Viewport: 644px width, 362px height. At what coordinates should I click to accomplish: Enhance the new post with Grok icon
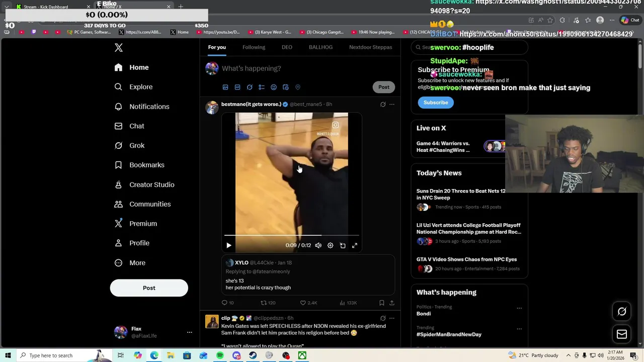click(x=250, y=87)
